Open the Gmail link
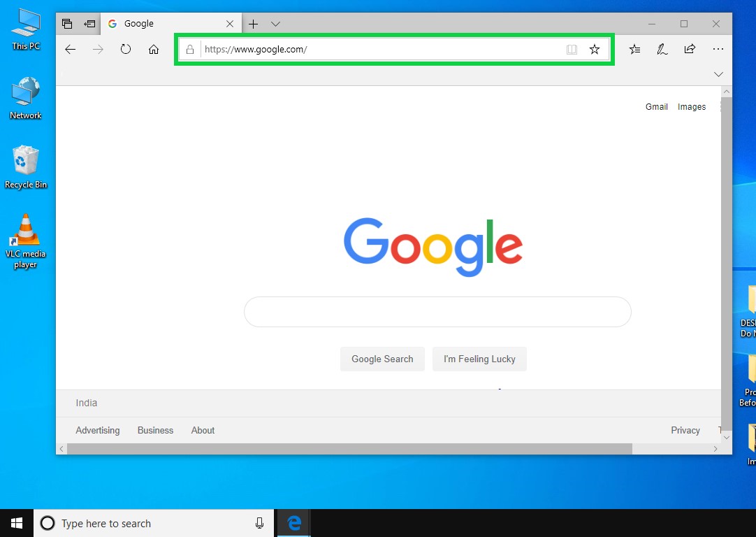This screenshot has width=756, height=537. pyautogui.click(x=656, y=106)
